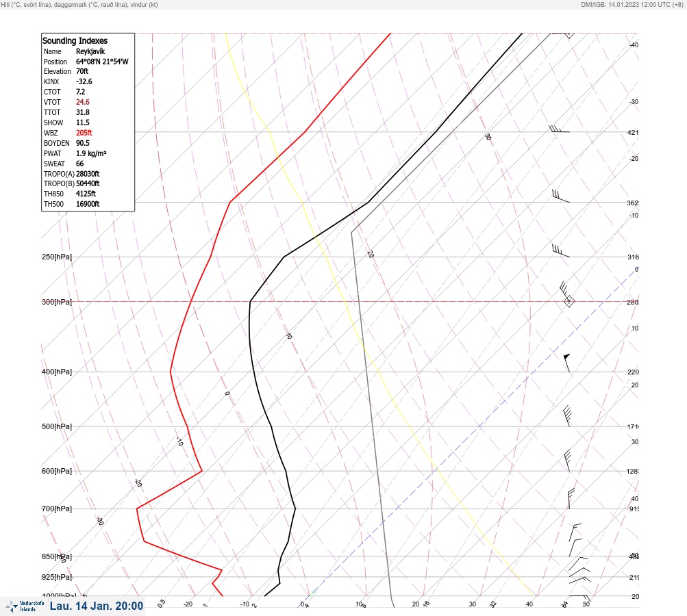
Task: Select the '600[hPa]' pressure label
Action: click(57, 471)
